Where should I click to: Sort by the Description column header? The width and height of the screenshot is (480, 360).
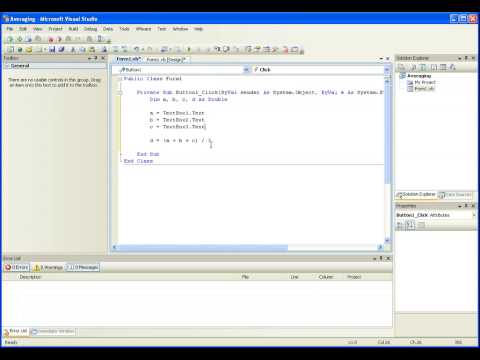click(x=30, y=277)
